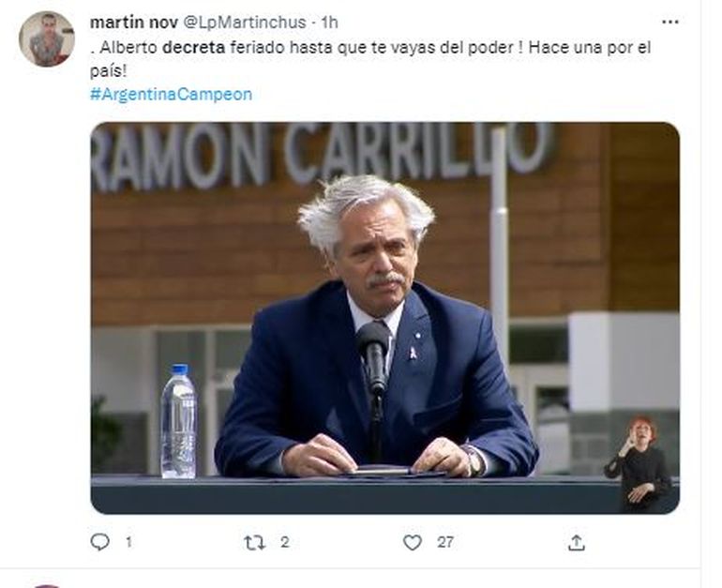722x588 pixels.
Task: Click the tweet text about Alberto decreta feriado
Action: tap(370, 59)
